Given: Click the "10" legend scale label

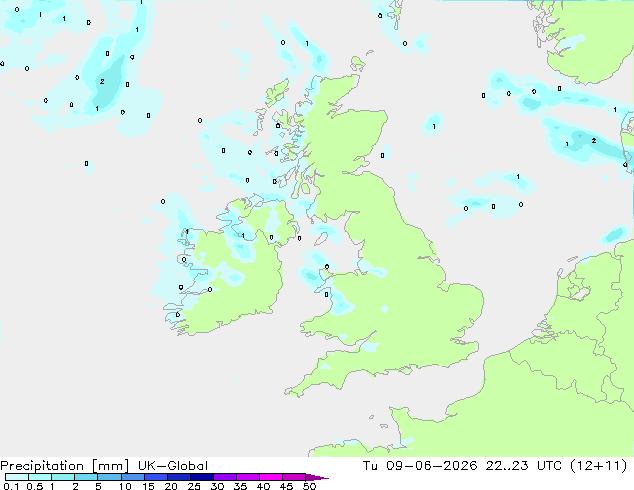Looking at the screenshot, I should click(125, 486).
